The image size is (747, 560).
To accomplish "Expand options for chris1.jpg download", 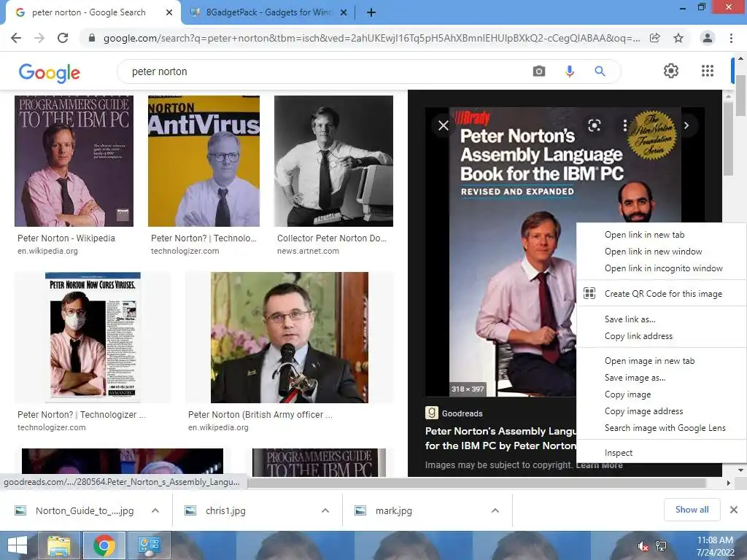I will point(325,510).
